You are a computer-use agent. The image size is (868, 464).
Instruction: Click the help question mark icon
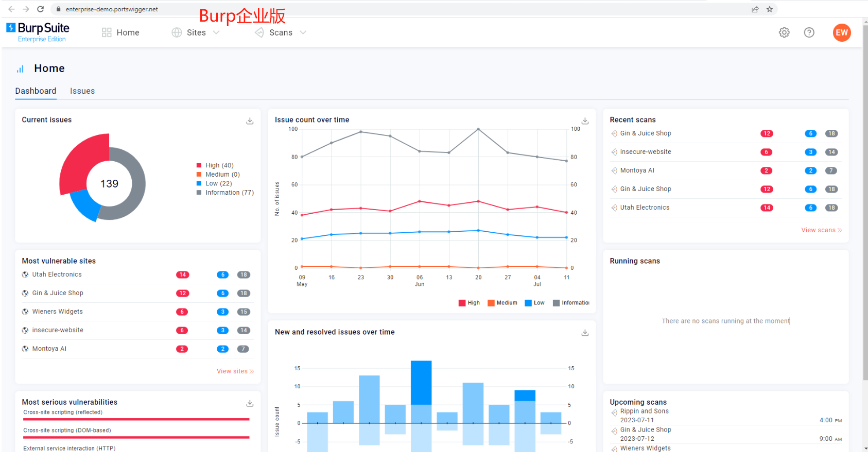click(809, 32)
